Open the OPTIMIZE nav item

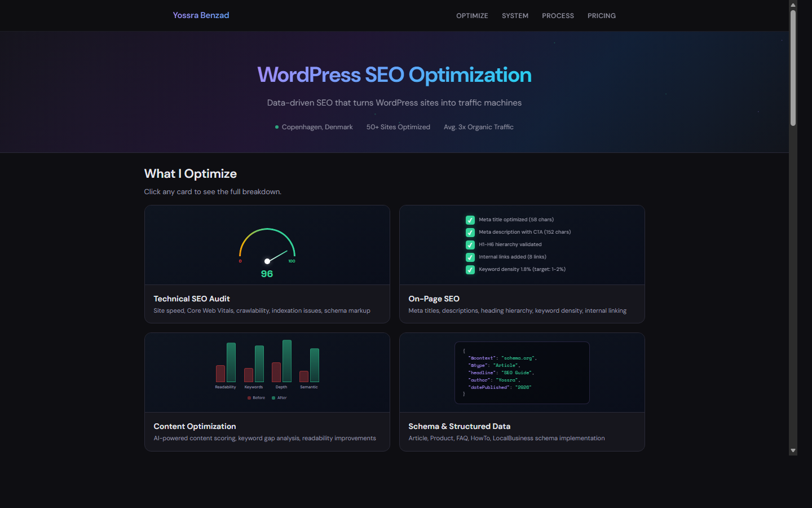pos(472,16)
